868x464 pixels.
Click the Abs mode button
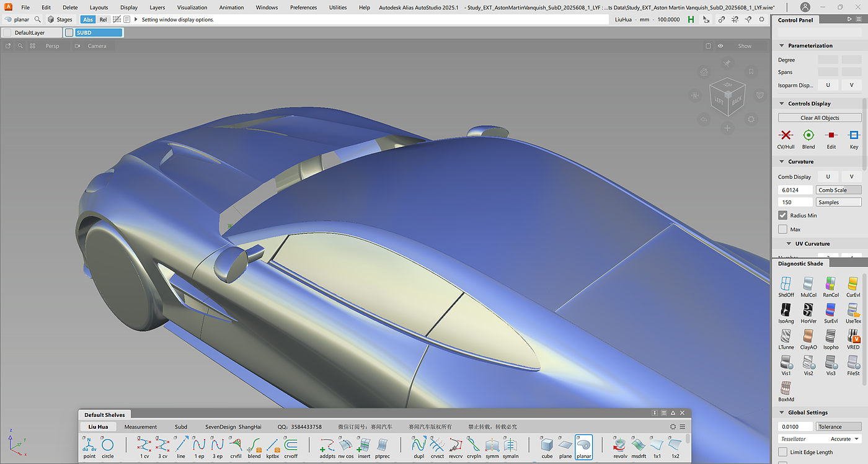(x=88, y=19)
